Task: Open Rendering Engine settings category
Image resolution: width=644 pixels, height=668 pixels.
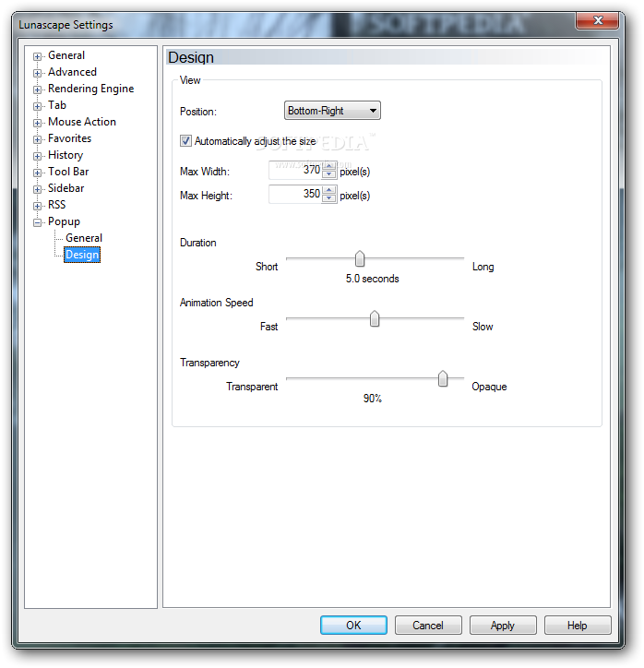Action: pos(90,89)
